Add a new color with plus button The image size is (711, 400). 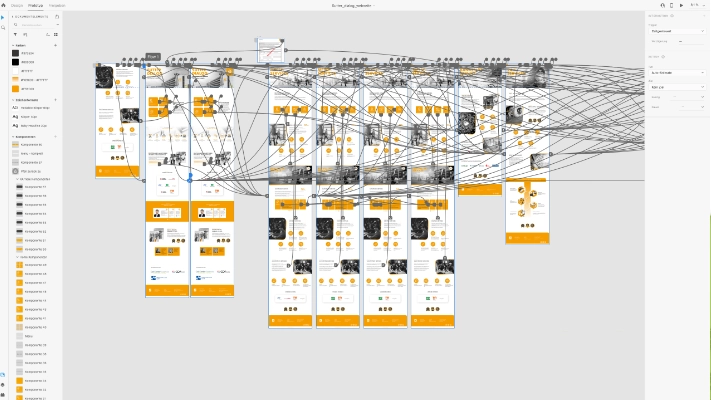(55, 45)
